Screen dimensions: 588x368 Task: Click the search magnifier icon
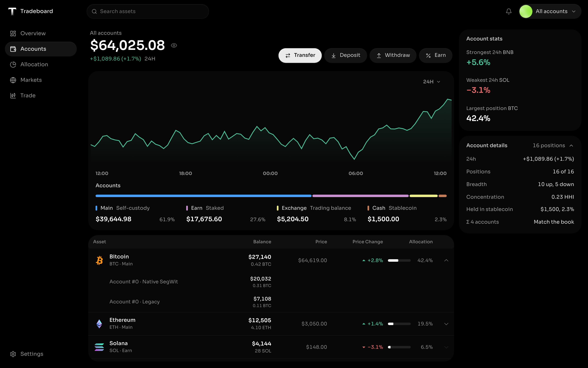click(x=94, y=11)
